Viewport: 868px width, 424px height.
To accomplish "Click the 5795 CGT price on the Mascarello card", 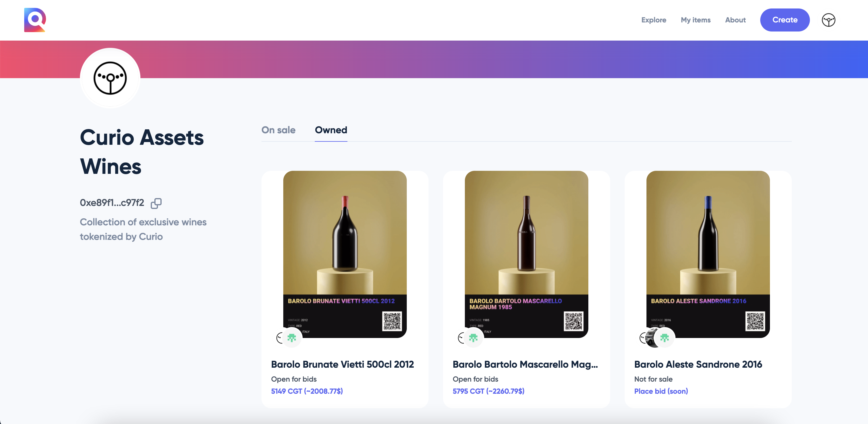I will pyautogui.click(x=488, y=391).
